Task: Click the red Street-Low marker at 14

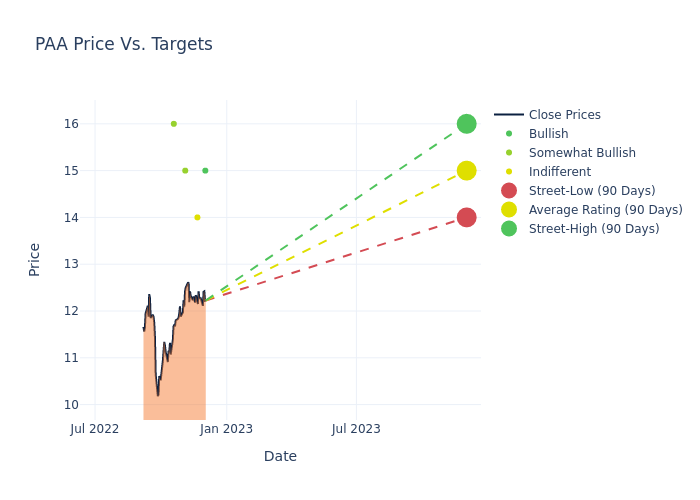Action: tap(466, 217)
